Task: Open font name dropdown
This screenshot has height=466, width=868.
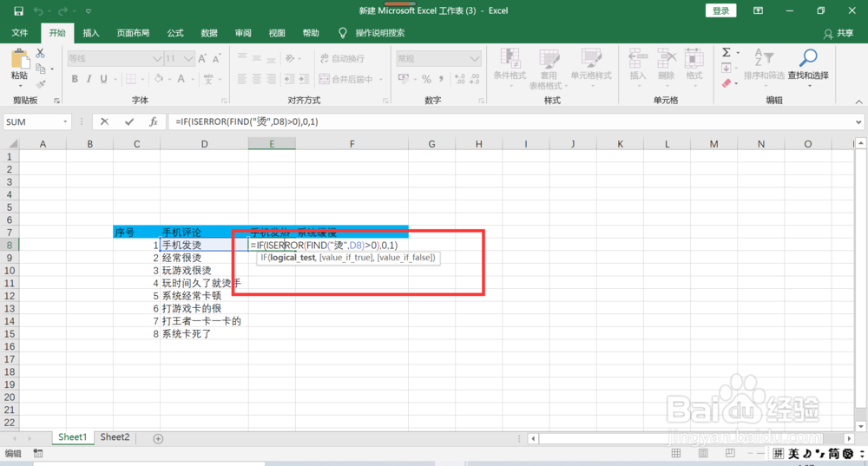Action: [156, 59]
